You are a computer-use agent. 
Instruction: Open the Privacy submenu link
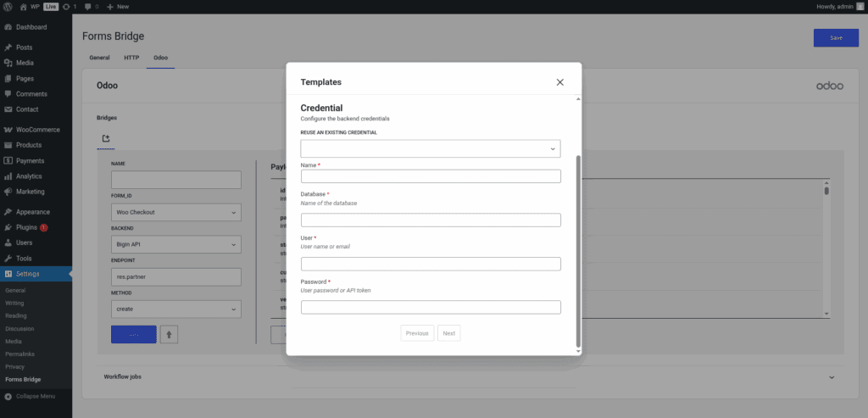click(14, 366)
